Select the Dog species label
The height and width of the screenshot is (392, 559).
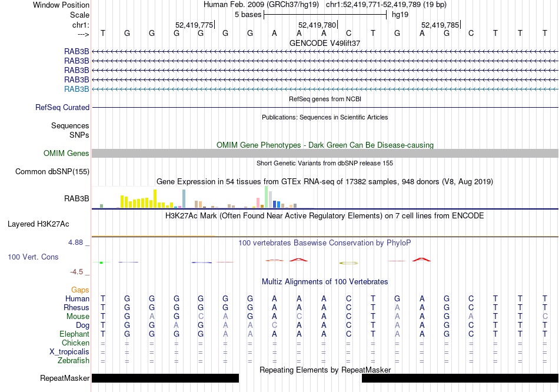pos(83,325)
